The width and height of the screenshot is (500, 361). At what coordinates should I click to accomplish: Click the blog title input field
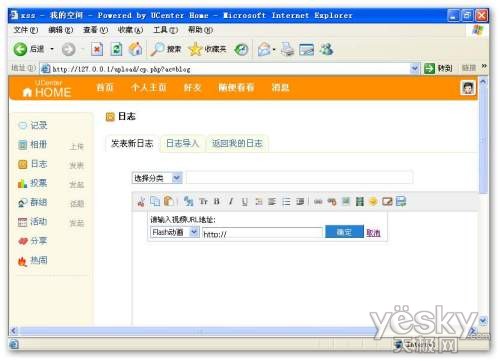coord(299,177)
